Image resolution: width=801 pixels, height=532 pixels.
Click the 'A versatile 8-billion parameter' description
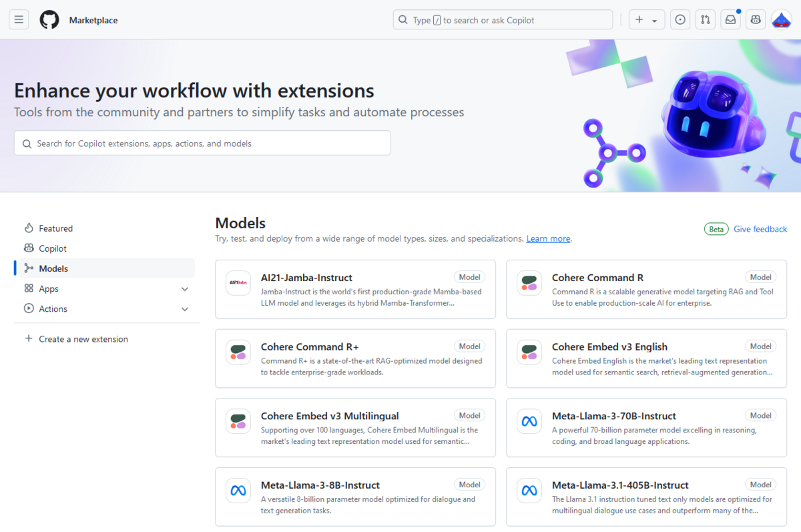(368, 505)
